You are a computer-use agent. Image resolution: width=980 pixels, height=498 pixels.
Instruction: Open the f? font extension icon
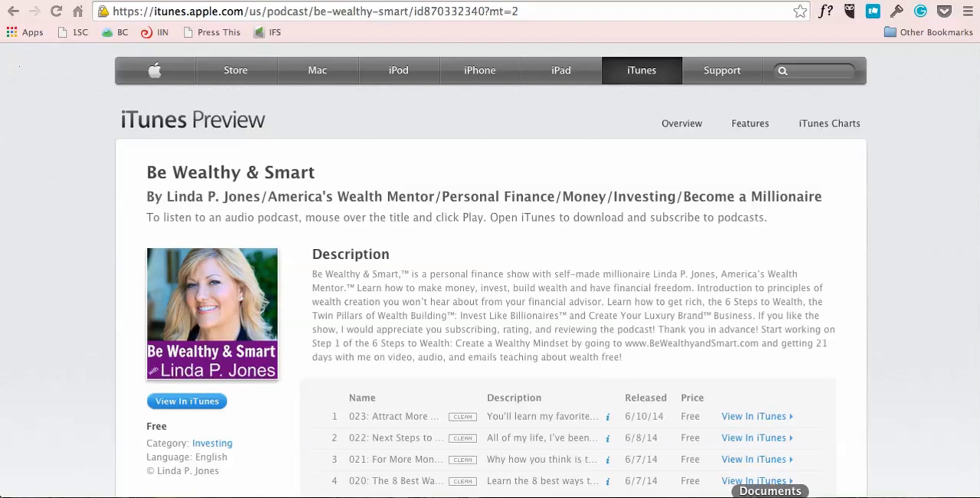click(826, 11)
